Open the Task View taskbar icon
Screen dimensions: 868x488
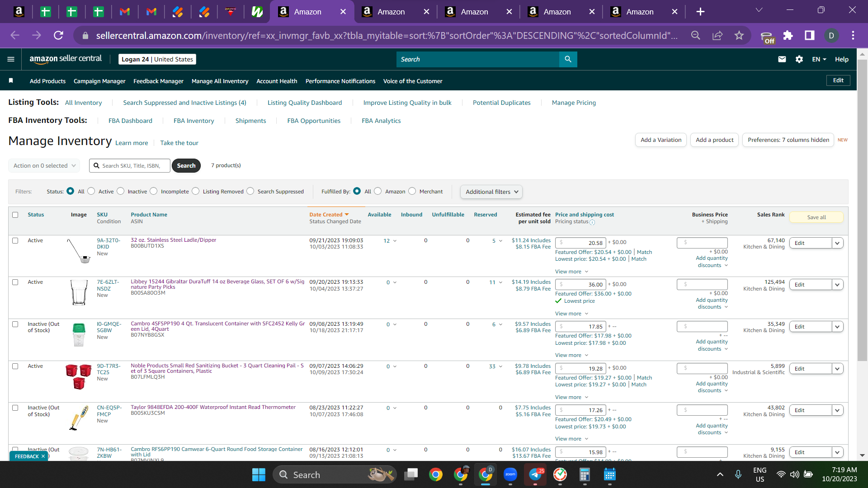click(x=411, y=474)
